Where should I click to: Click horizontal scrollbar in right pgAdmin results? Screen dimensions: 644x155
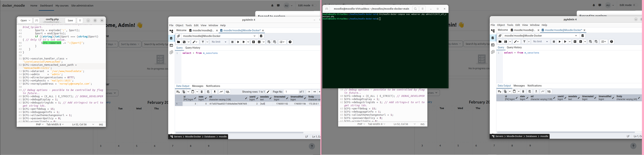(x=566, y=133)
